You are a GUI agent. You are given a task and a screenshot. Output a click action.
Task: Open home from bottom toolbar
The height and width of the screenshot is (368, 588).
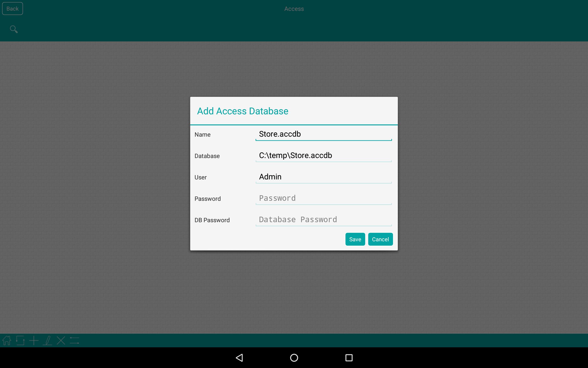(7, 340)
